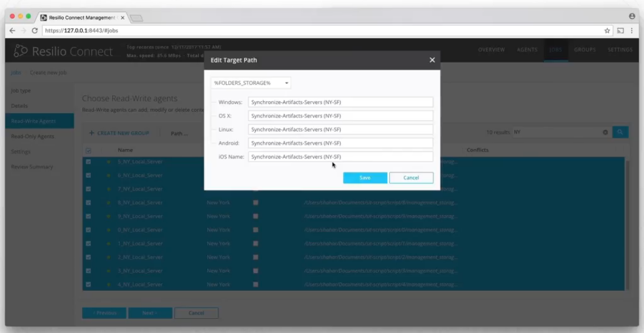644x333 pixels.
Task: Bookmark this page with star icon
Action: (x=607, y=31)
